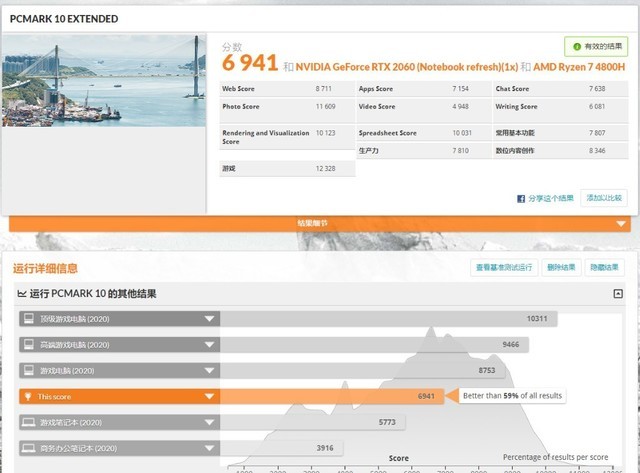Image resolution: width=640 pixels, height=473 pixels.
Task: Click the share this result link
Action: [551, 198]
